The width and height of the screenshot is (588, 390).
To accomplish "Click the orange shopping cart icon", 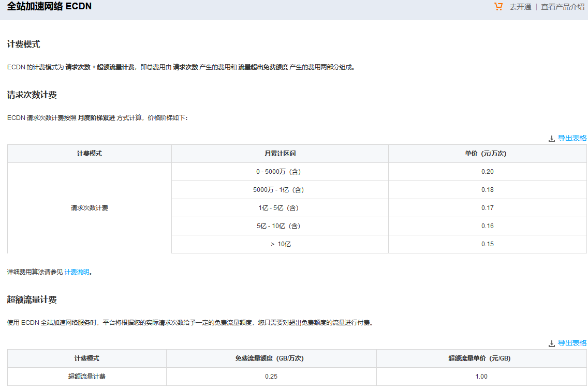I will pos(498,6).
